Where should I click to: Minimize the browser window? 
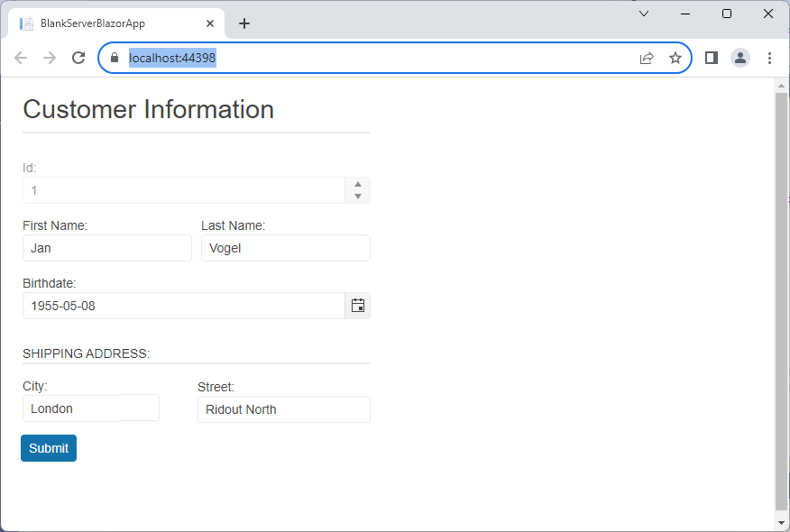click(x=685, y=14)
